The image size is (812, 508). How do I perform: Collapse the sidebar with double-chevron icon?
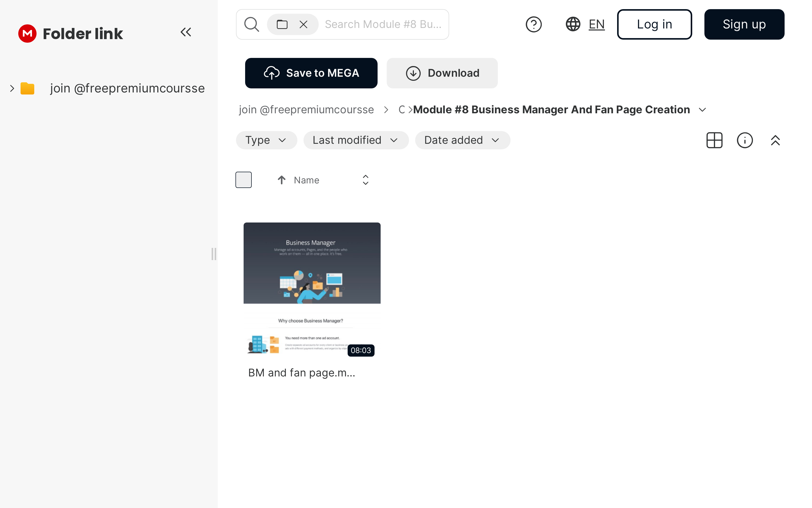(x=185, y=32)
